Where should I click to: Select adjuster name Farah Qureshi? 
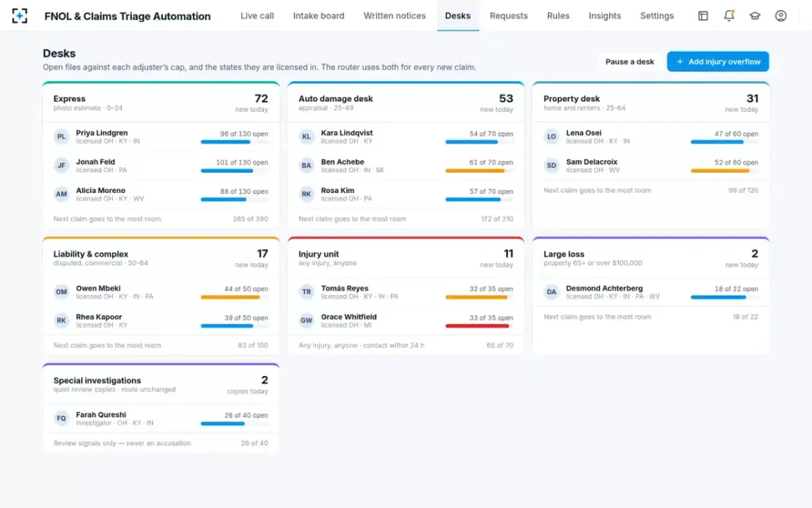pyautogui.click(x=101, y=415)
